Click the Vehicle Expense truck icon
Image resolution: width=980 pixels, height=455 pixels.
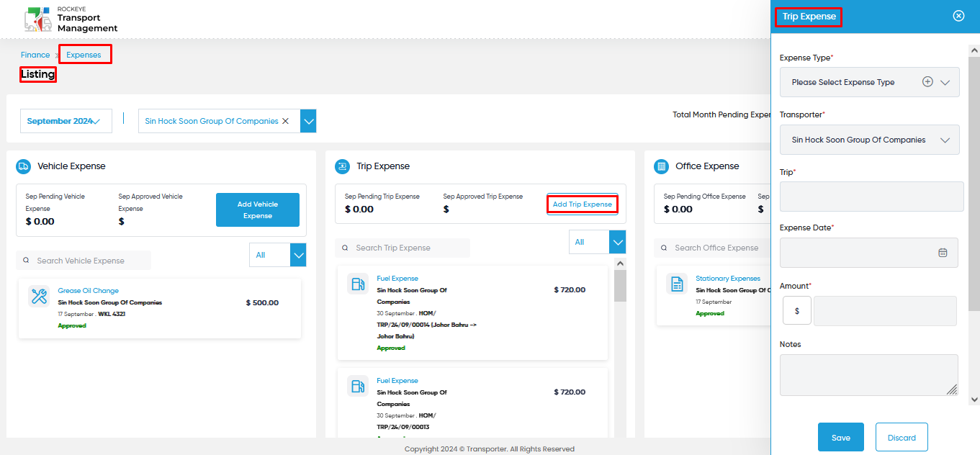(x=23, y=166)
